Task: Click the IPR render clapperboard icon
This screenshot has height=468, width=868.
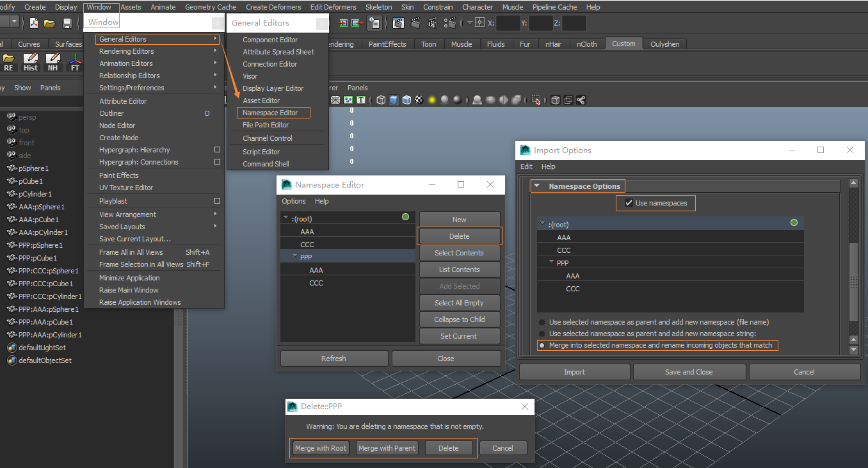Action: point(433,23)
